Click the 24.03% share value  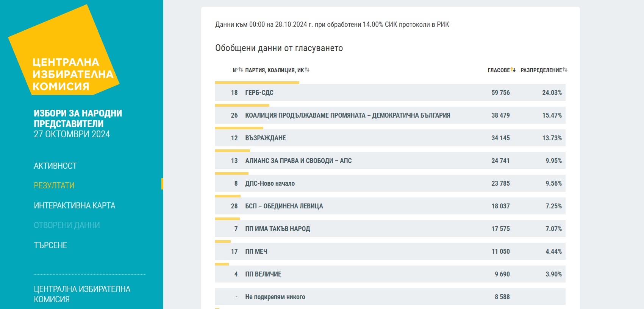(x=552, y=93)
